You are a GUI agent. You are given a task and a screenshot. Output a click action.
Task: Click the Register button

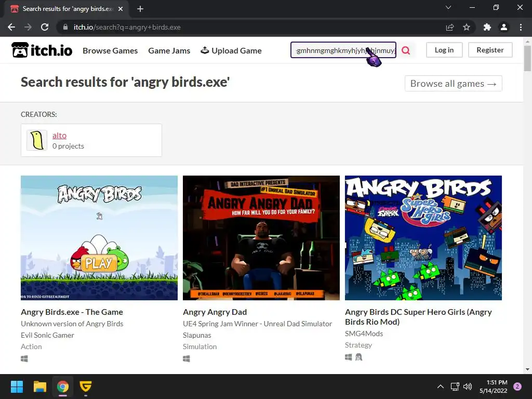click(x=490, y=50)
